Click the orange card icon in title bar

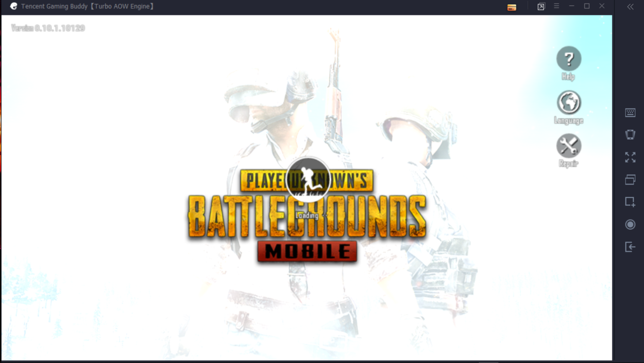click(x=512, y=7)
